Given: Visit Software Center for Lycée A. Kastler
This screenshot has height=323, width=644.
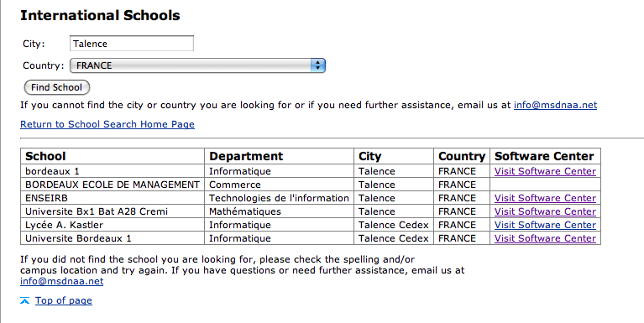Looking at the screenshot, I should point(545,225).
